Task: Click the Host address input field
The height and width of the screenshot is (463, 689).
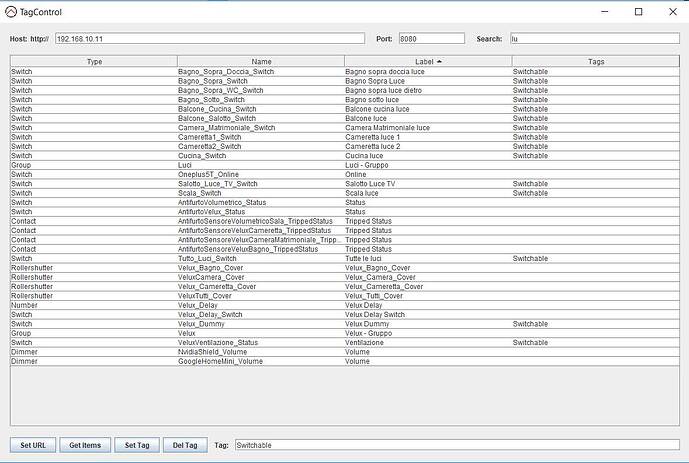Action: tap(209, 39)
